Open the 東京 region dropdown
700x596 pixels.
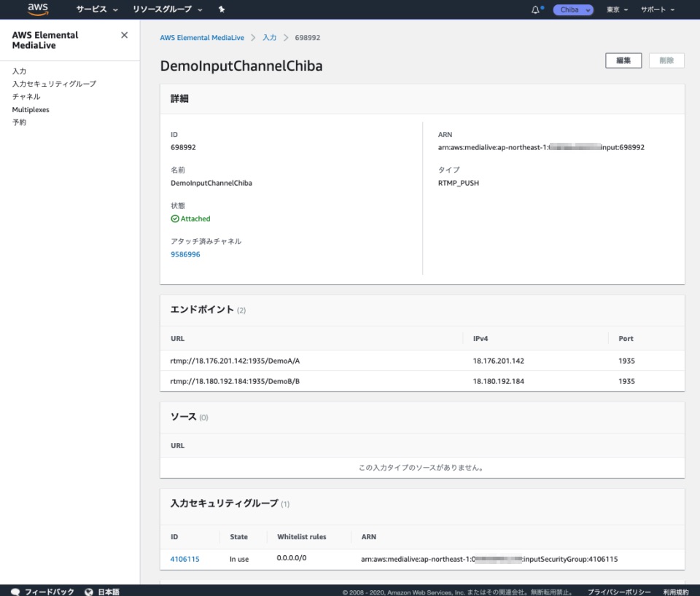pos(617,9)
